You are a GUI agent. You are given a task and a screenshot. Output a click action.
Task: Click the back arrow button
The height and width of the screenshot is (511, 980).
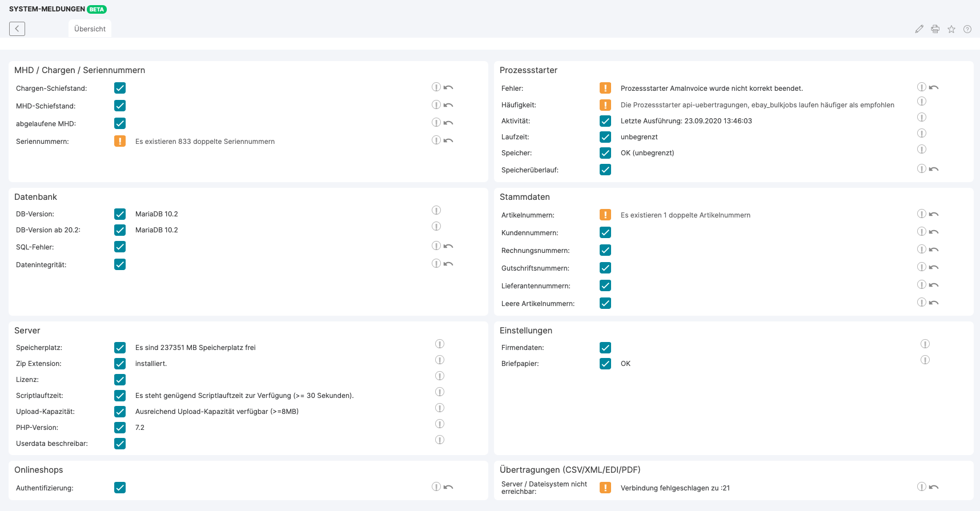pos(17,29)
